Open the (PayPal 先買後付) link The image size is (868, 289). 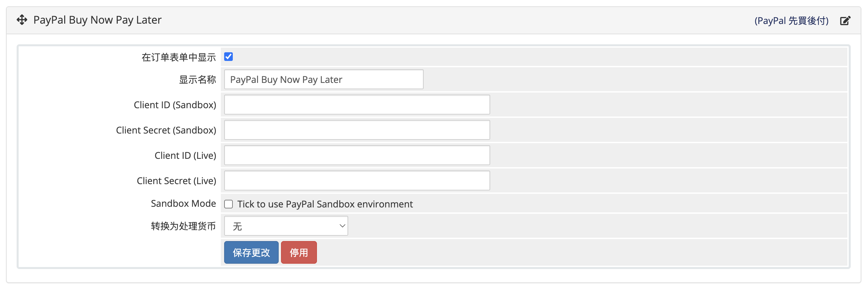pos(791,21)
